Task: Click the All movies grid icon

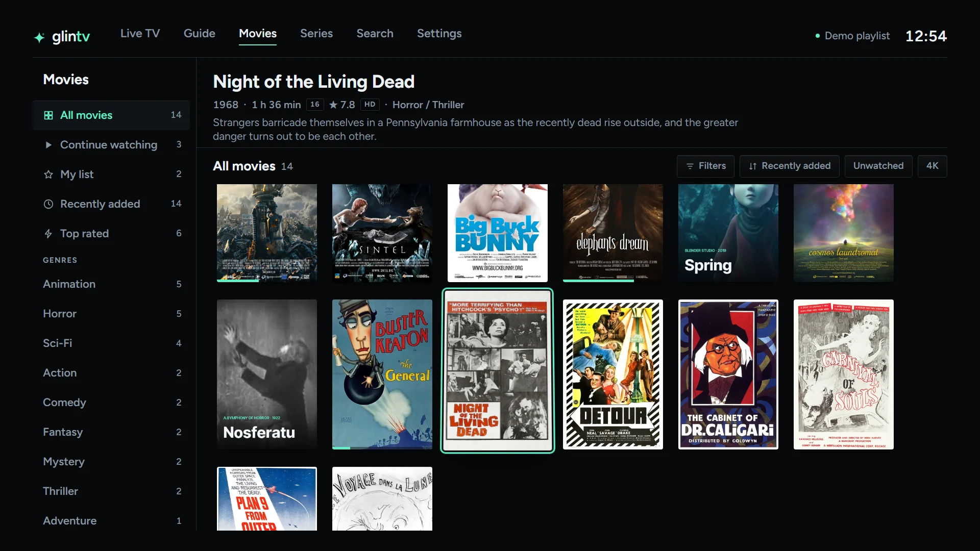Action: click(48, 115)
